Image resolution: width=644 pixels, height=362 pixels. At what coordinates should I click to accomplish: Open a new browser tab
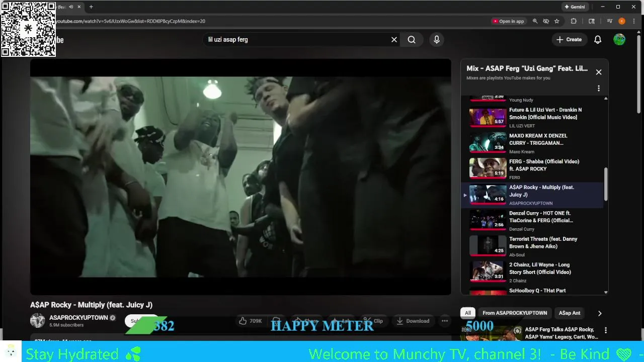pos(91,7)
